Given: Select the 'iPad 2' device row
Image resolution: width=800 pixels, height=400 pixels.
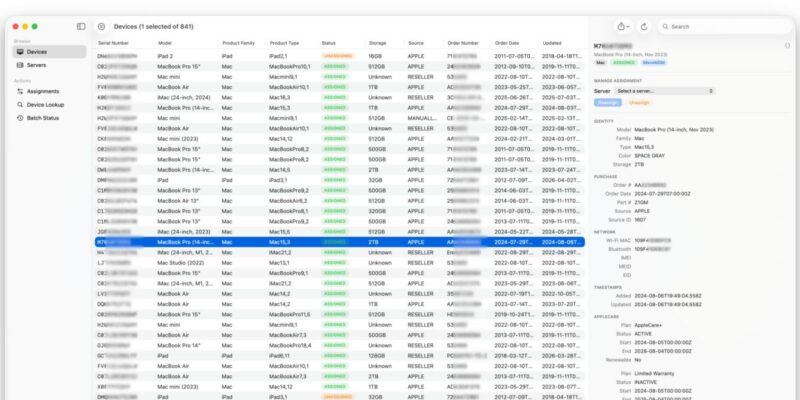Looking at the screenshot, I should pyautogui.click(x=340, y=56).
